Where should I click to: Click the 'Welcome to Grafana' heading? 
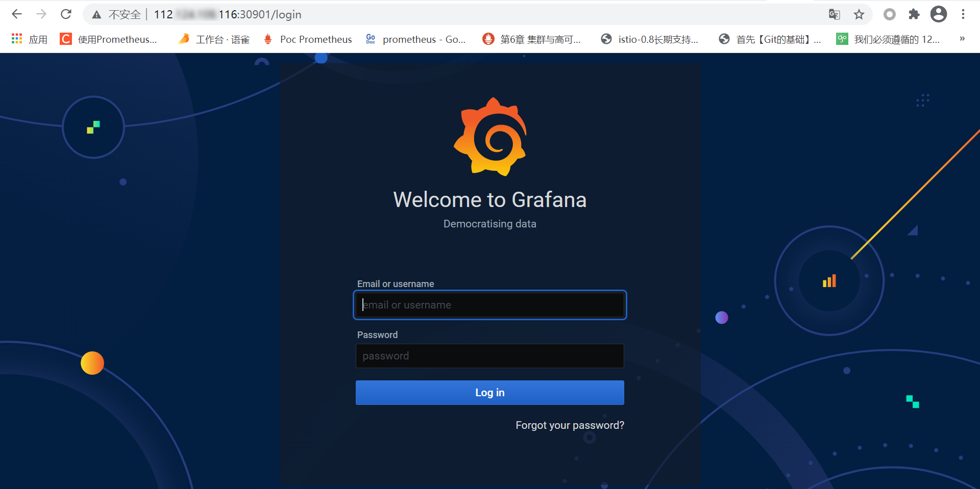pos(490,200)
